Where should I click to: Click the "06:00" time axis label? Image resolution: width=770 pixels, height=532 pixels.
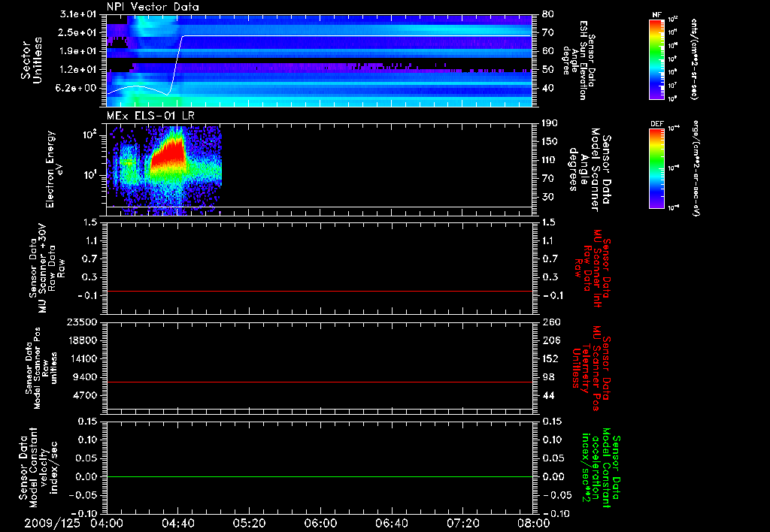[x=320, y=523]
